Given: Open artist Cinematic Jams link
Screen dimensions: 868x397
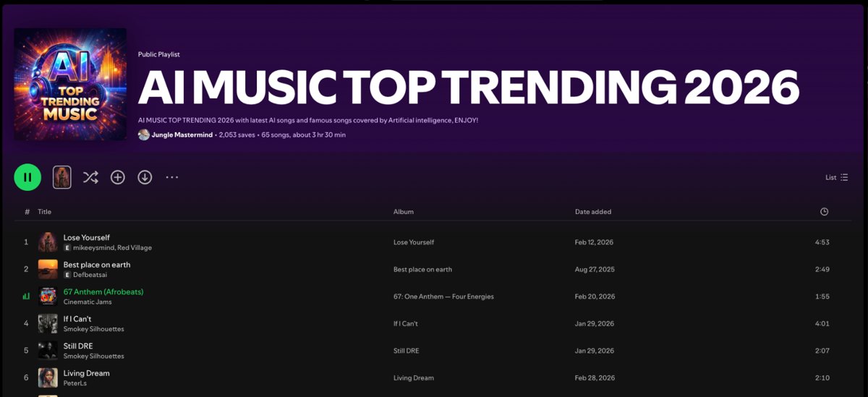Looking at the screenshot, I should click(x=88, y=302).
